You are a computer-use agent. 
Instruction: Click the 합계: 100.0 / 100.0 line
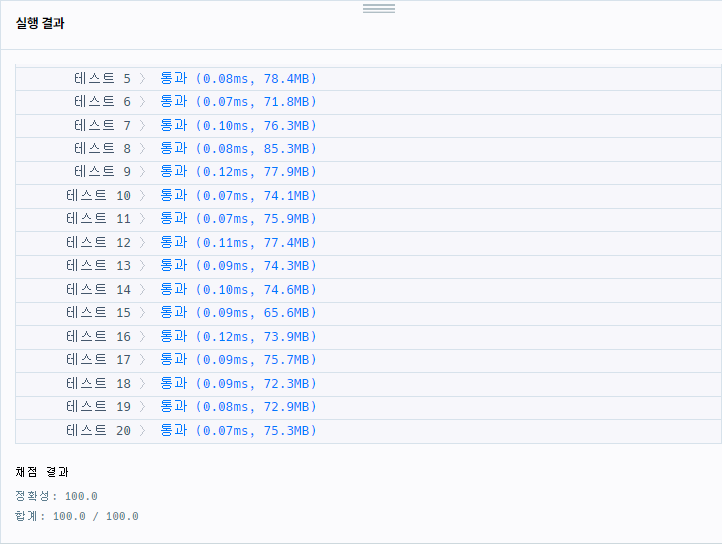click(76, 516)
